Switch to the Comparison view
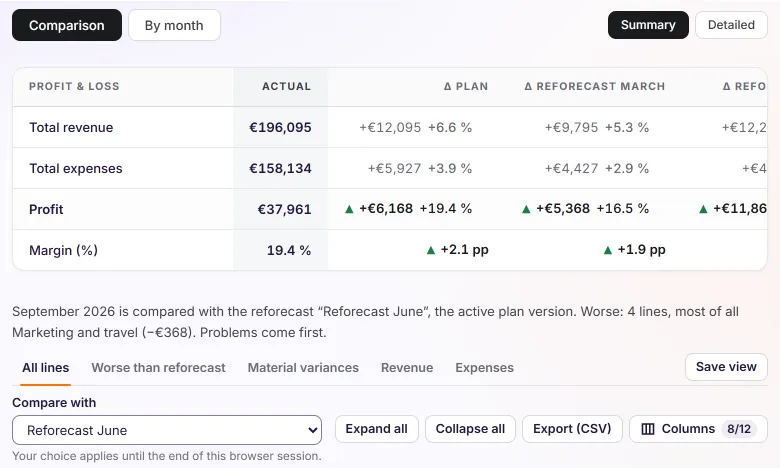 [67, 25]
